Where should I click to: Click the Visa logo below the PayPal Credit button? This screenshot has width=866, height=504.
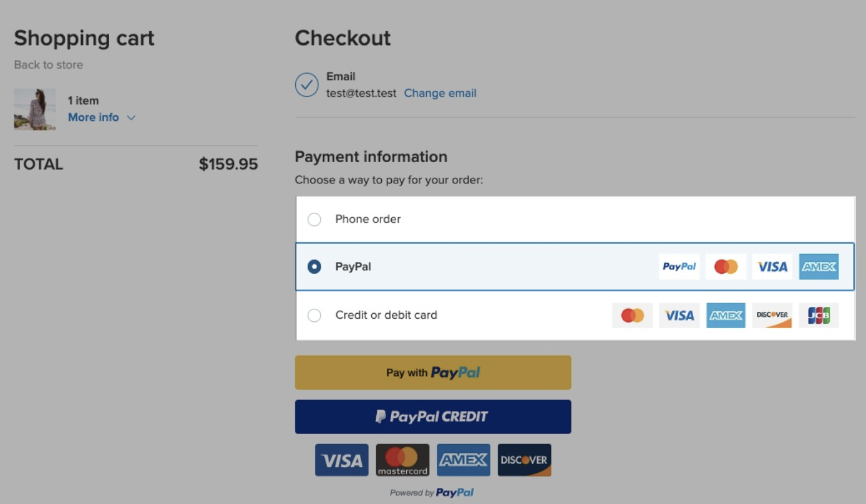click(x=341, y=460)
